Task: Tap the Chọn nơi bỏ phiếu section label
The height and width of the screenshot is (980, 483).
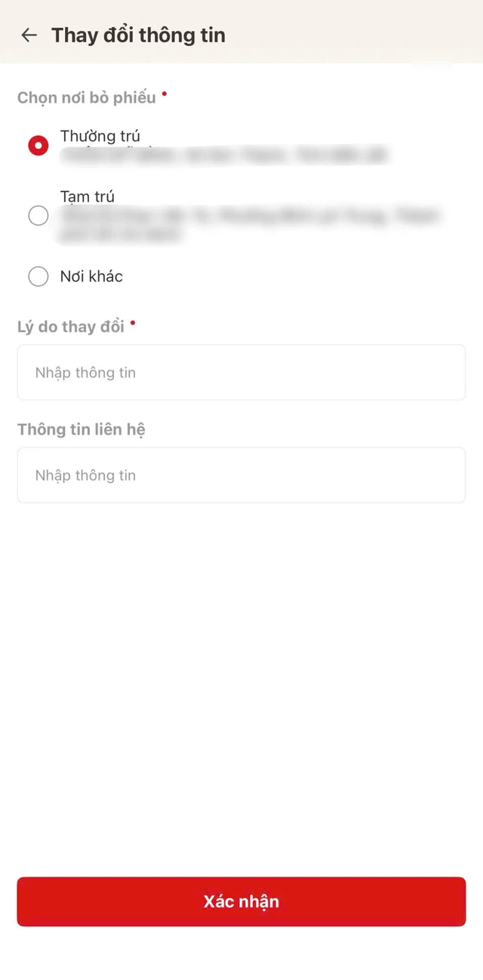Action: tap(89, 97)
